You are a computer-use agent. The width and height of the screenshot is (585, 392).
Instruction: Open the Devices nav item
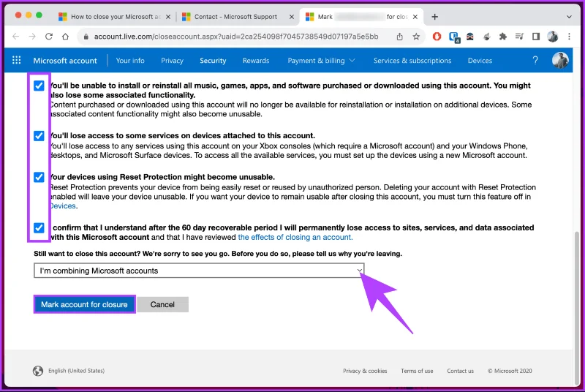480,61
